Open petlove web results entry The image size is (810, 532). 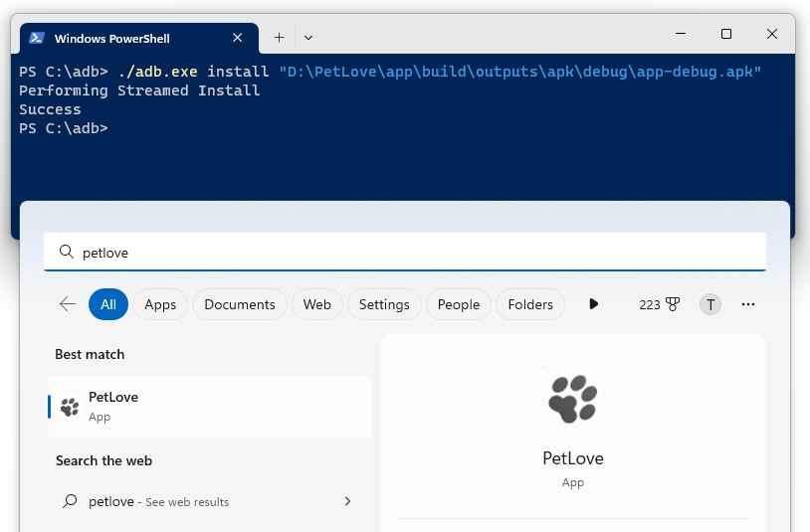(x=209, y=501)
